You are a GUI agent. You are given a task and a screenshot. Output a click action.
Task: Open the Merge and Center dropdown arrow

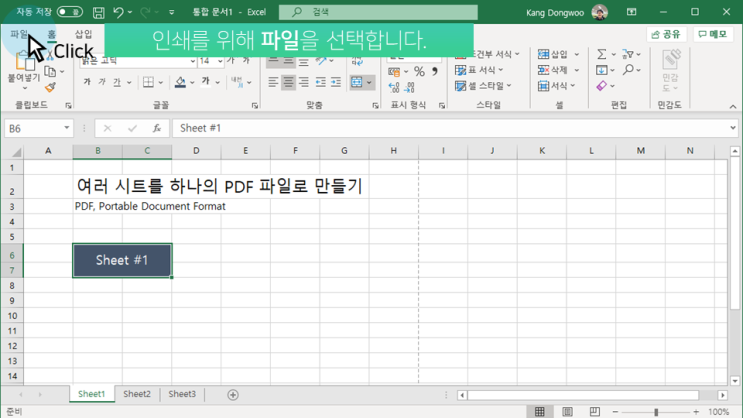369,82
